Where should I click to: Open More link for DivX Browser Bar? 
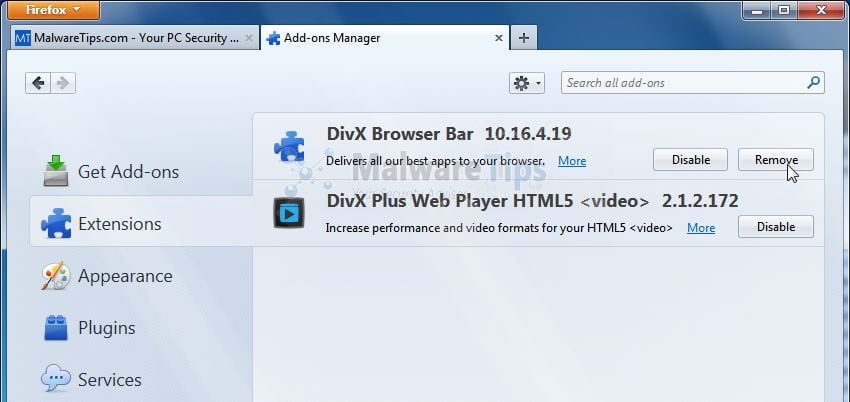[x=572, y=161]
